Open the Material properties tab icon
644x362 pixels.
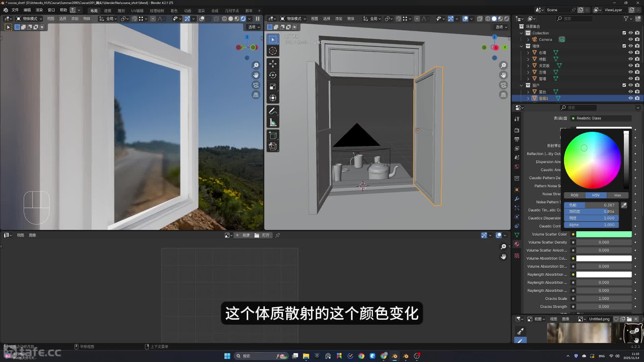click(x=517, y=244)
